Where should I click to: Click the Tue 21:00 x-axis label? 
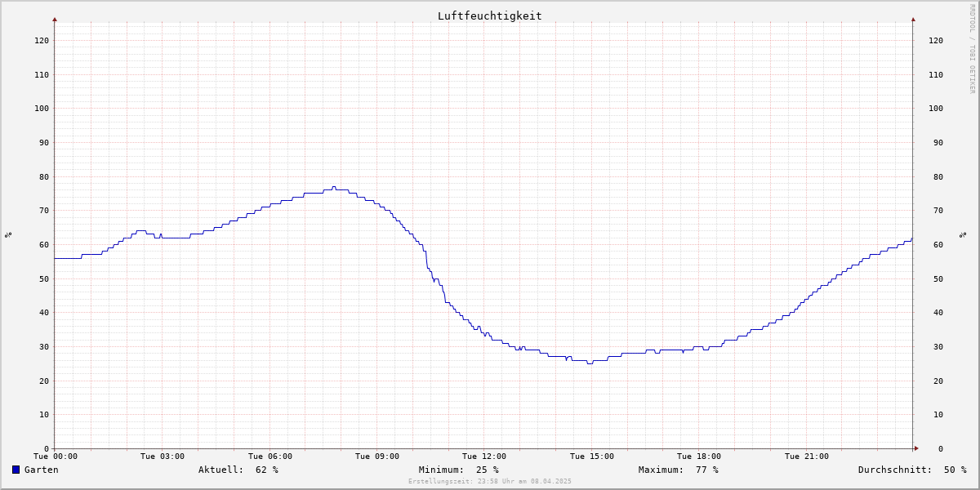coord(807,457)
